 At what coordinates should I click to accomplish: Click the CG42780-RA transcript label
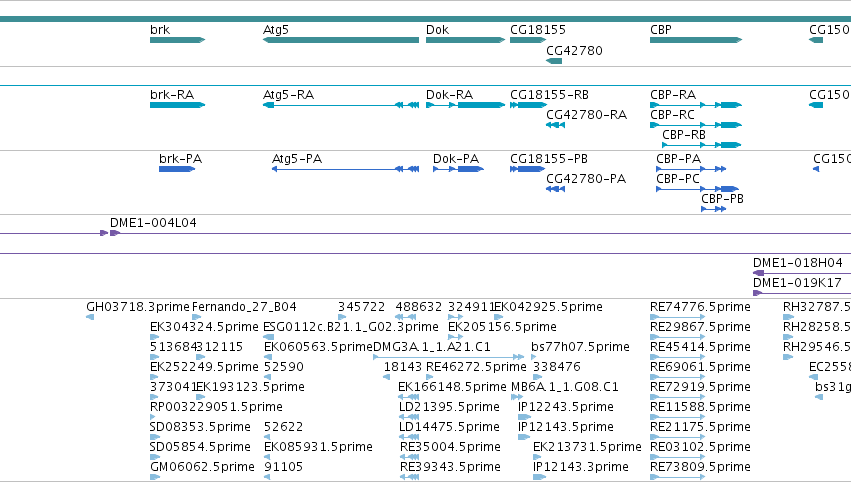click(x=586, y=115)
